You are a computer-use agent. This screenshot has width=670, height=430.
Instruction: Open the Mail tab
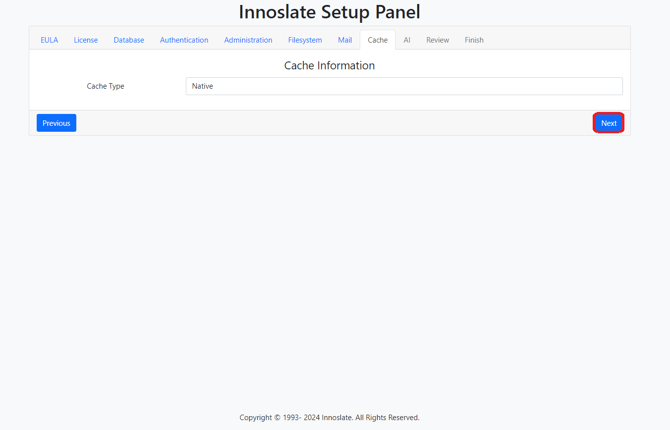(345, 40)
